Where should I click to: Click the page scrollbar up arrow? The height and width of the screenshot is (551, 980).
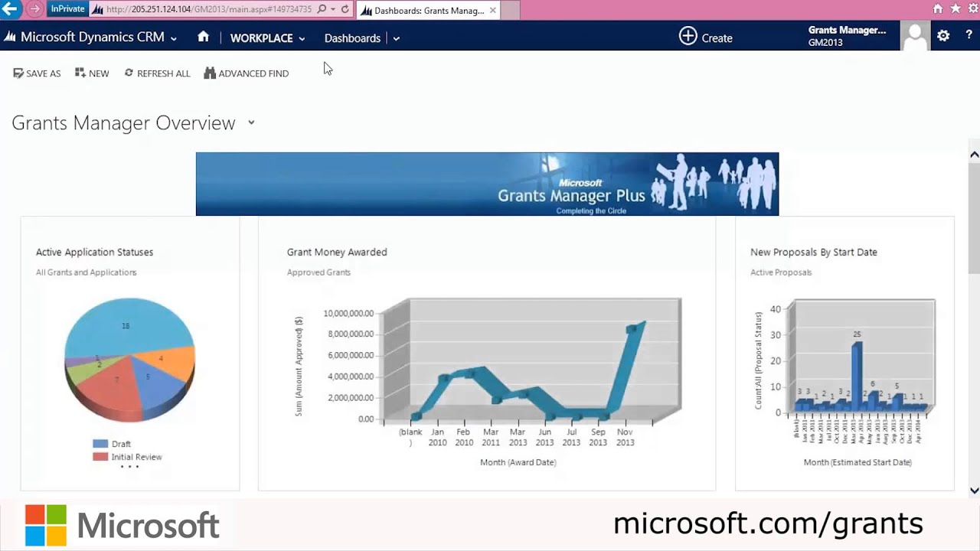click(x=974, y=155)
